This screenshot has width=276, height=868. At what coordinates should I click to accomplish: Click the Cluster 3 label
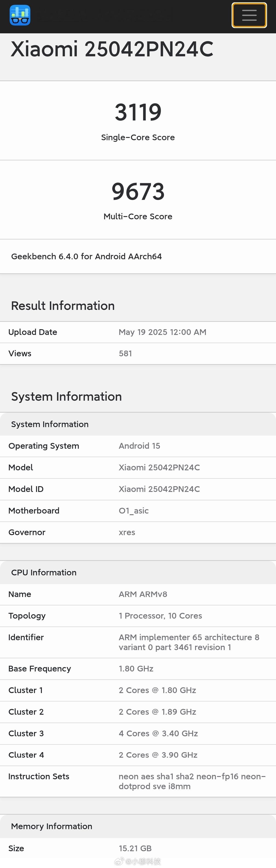click(x=26, y=733)
